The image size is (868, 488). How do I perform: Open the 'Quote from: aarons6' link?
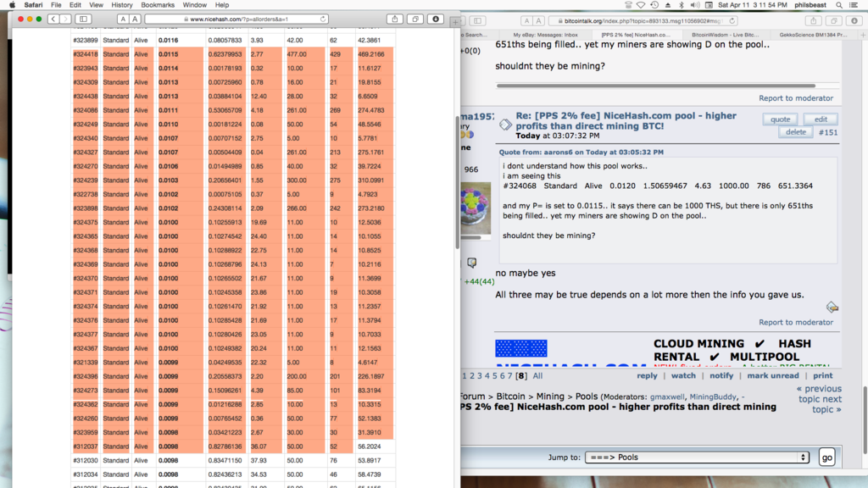coord(581,152)
